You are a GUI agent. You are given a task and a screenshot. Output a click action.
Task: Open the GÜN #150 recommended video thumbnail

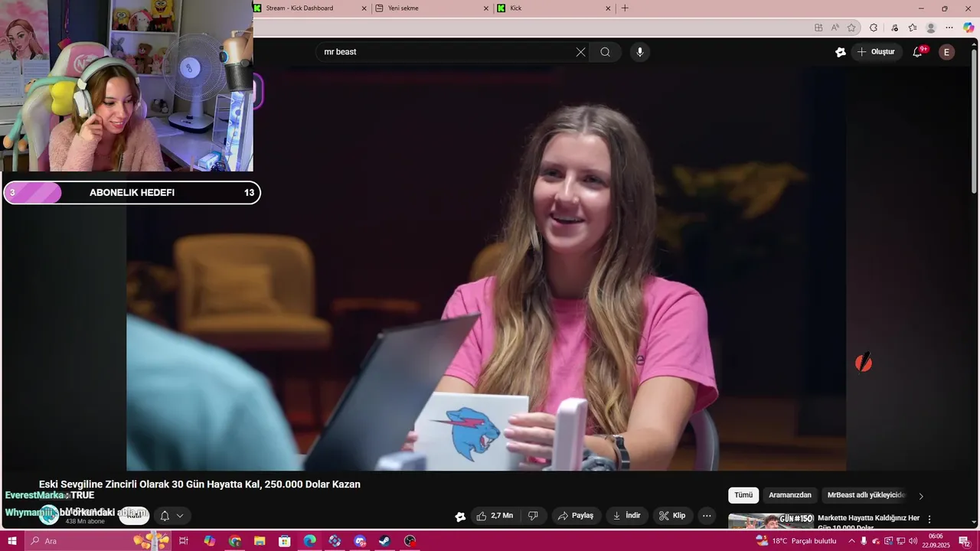click(771, 521)
